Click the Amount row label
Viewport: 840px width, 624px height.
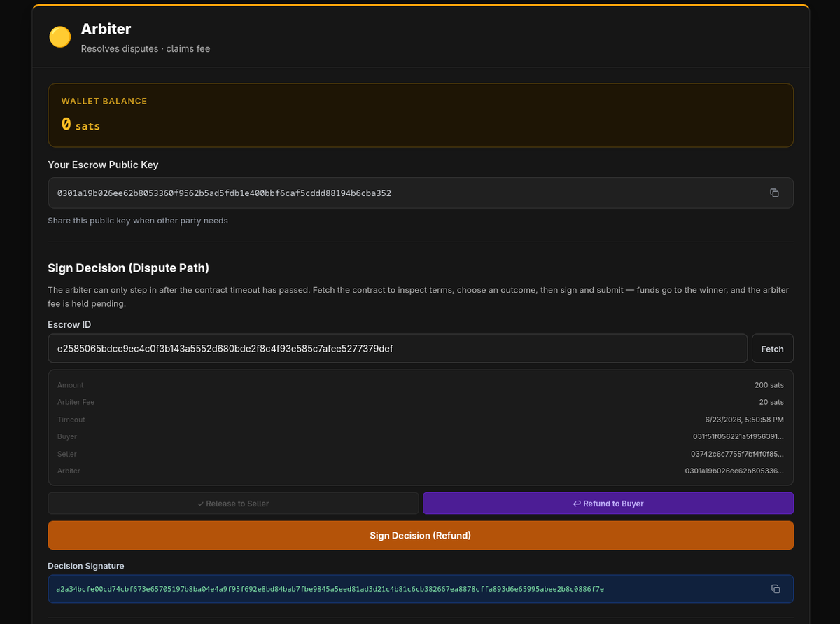71,385
